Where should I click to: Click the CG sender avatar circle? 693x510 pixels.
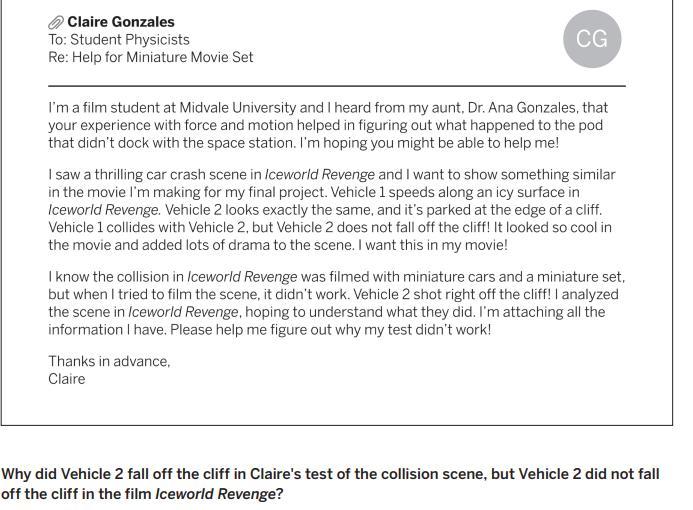pyautogui.click(x=592, y=39)
